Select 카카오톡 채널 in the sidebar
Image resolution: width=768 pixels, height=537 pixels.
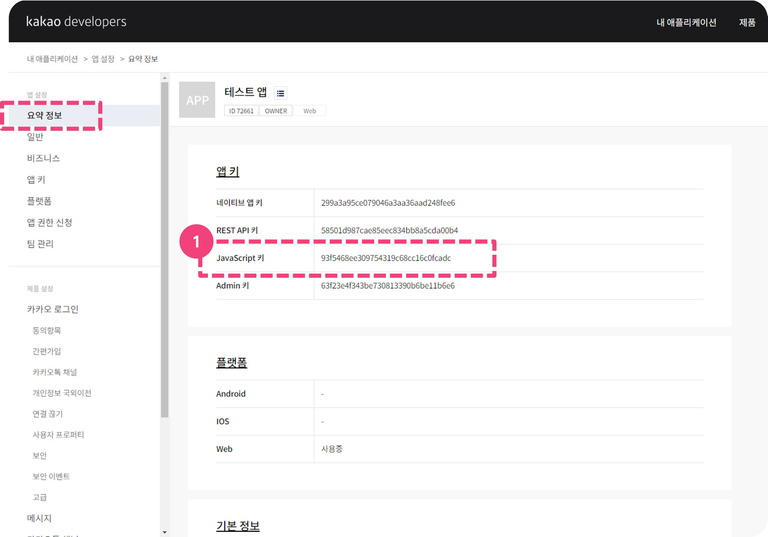[x=55, y=372]
